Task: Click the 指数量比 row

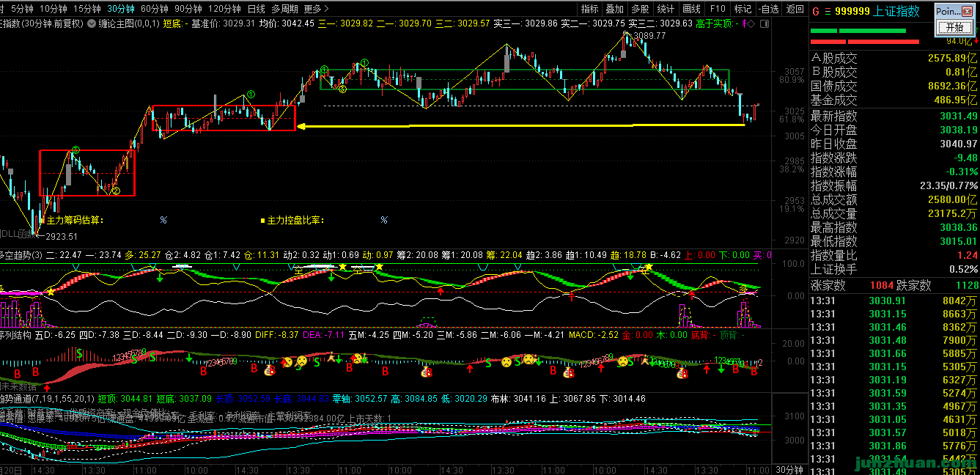Action: coord(894,255)
